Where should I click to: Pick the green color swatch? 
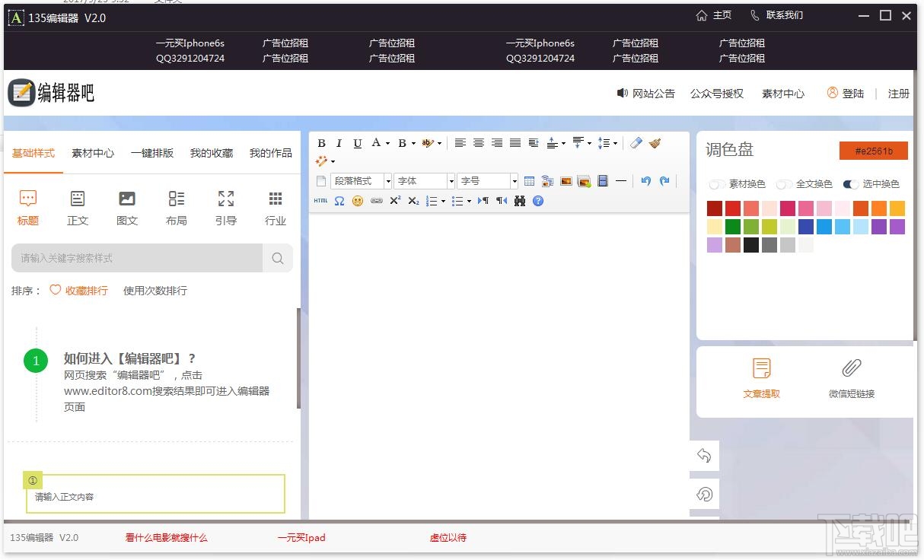tap(733, 227)
